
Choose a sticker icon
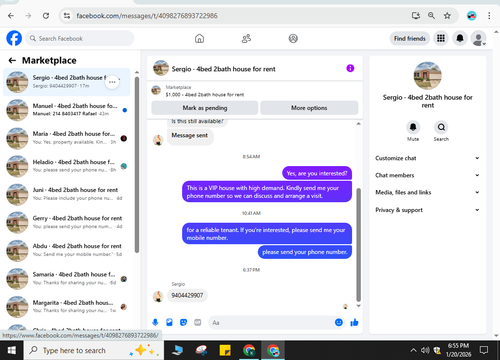coord(183,322)
